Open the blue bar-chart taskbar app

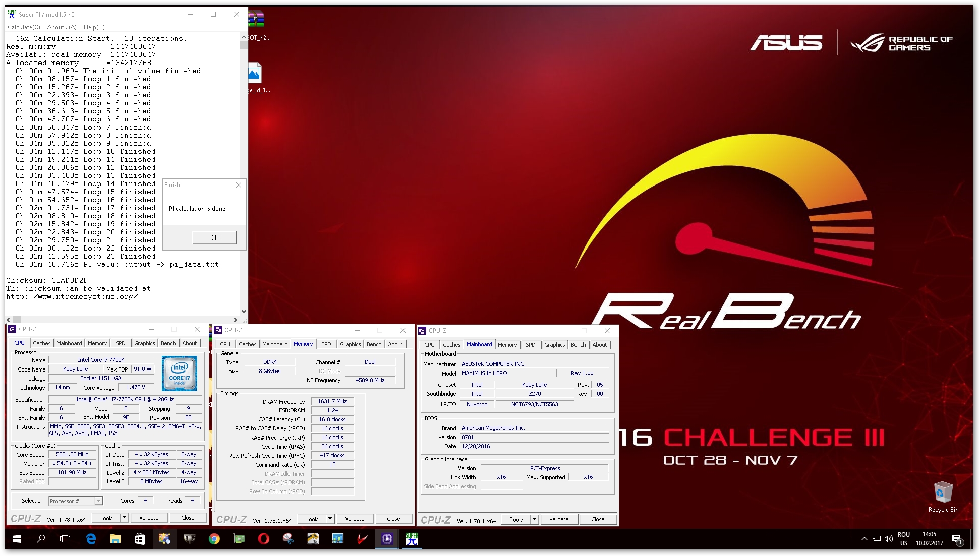coord(337,539)
